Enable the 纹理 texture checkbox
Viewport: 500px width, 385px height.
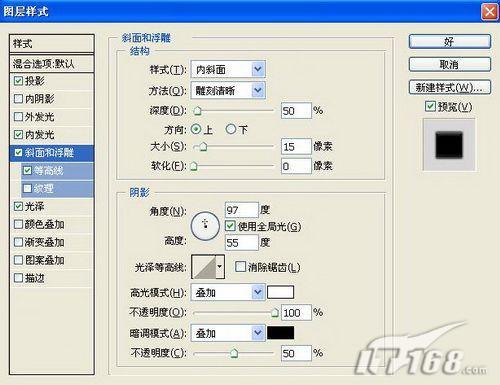pyautogui.click(x=27, y=189)
